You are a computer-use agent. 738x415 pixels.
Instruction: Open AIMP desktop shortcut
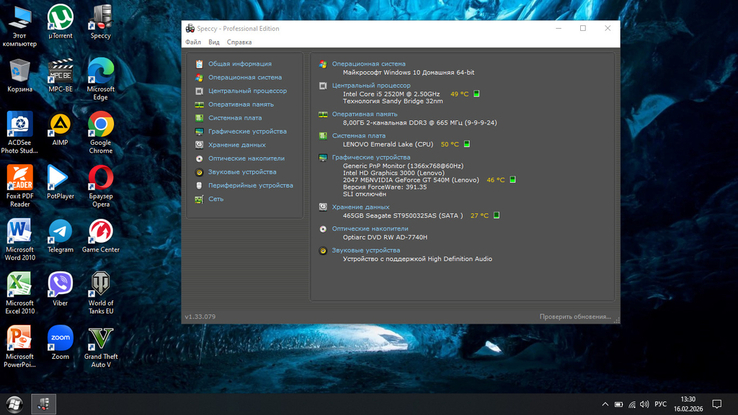coord(60,129)
